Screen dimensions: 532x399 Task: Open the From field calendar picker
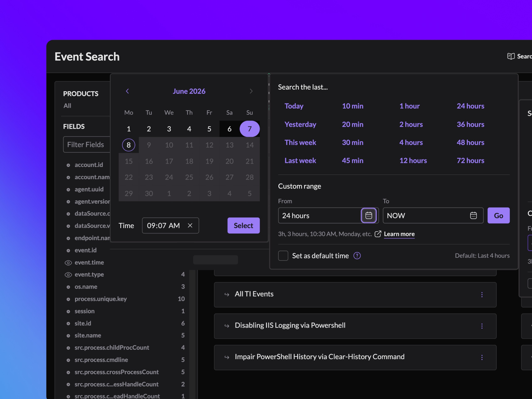click(x=369, y=215)
